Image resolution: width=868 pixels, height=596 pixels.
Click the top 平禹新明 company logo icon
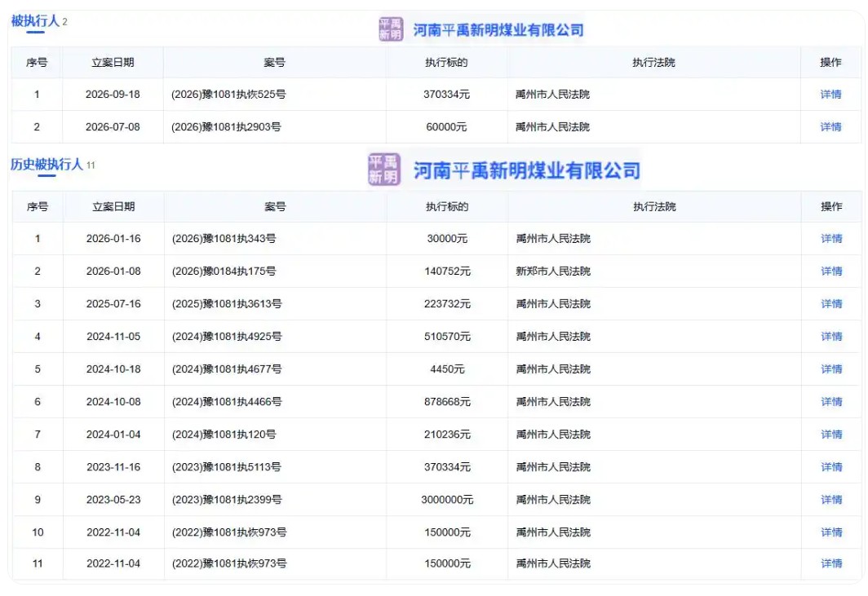[390, 29]
